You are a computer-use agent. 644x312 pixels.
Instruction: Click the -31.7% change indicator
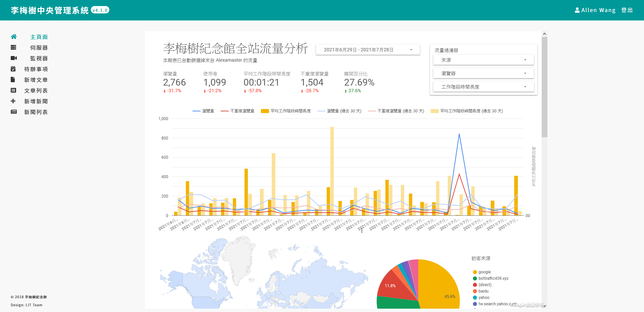click(172, 91)
